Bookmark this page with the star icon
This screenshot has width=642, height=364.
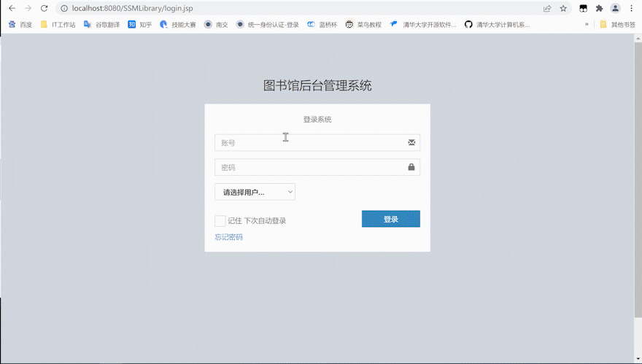tap(563, 8)
